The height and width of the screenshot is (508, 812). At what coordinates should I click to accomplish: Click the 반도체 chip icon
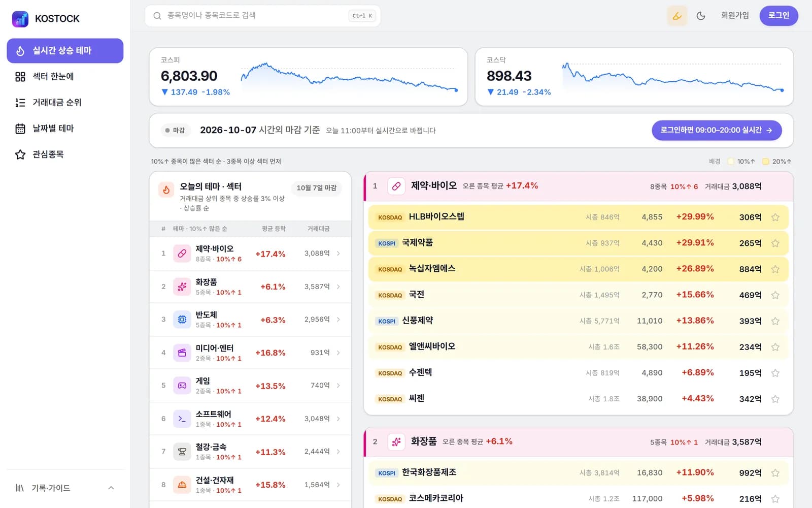(182, 320)
